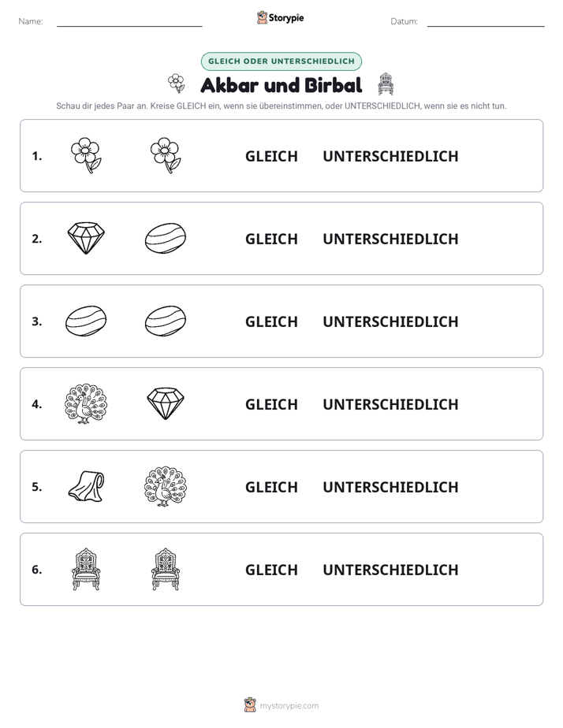Choose GLEICH for row 1
Image resolution: width=563 pixels, height=728 pixels.
pyautogui.click(x=271, y=157)
